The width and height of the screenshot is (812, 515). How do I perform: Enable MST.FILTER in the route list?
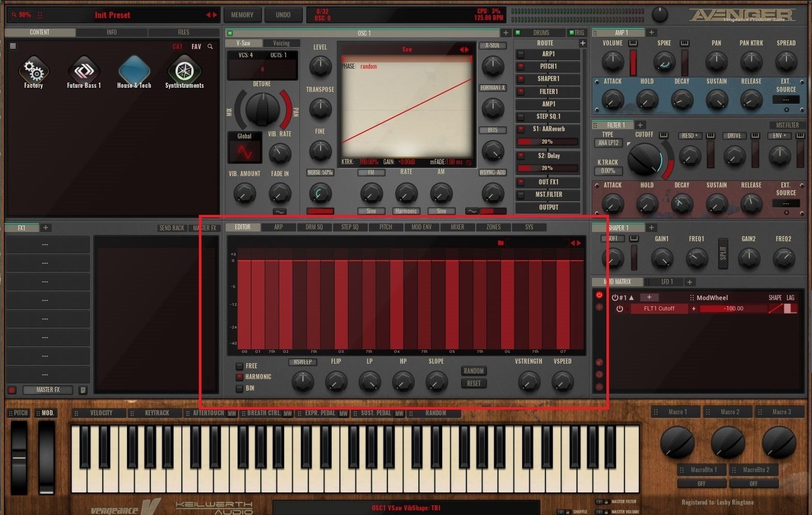521,195
